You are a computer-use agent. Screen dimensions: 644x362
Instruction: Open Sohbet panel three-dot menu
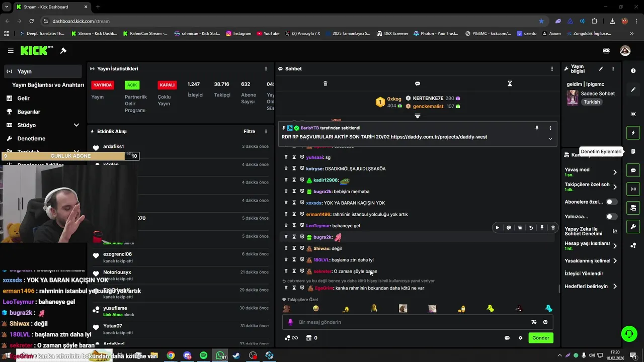click(552, 69)
